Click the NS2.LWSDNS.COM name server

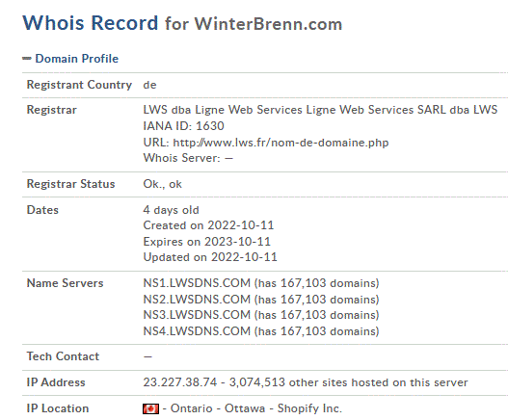[197, 300]
